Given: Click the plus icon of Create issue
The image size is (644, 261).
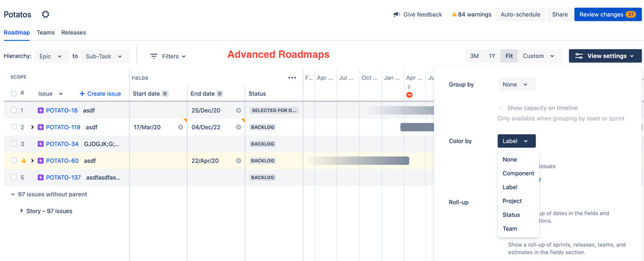Looking at the screenshot, I should pyautogui.click(x=82, y=93).
